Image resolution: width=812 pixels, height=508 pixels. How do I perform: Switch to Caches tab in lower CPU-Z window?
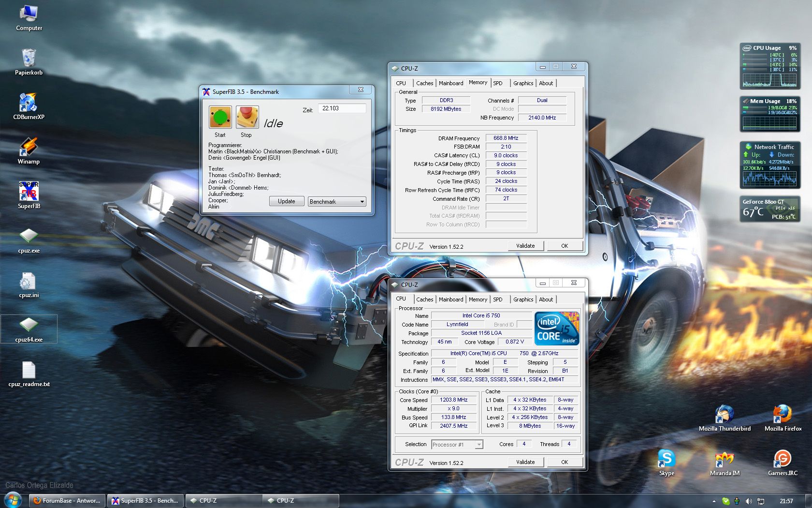click(425, 299)
